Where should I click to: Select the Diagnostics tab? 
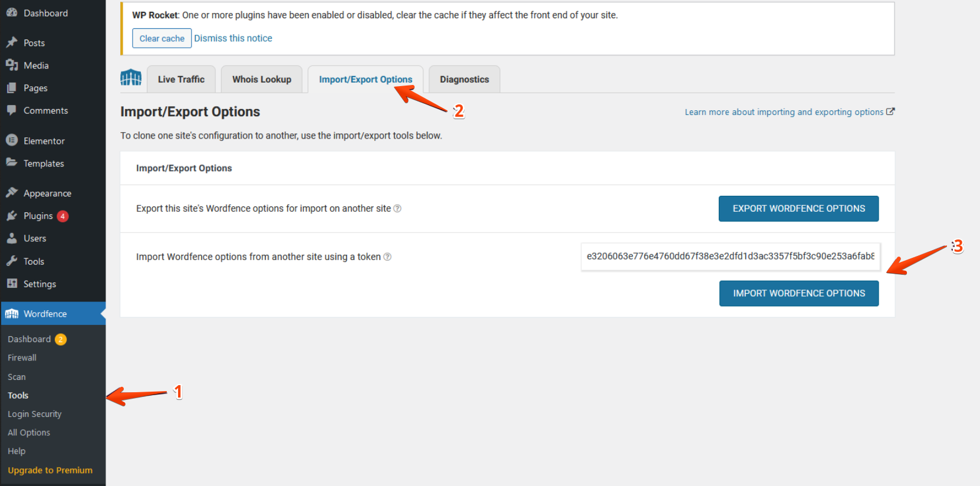coord(464,80)
